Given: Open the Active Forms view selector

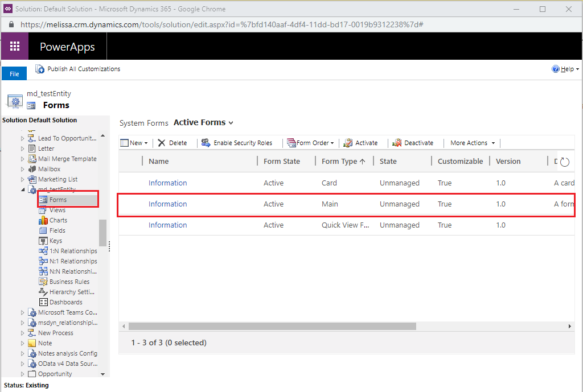Looking at the screenshot, I should pyautogui.click(x=203, y=123).
